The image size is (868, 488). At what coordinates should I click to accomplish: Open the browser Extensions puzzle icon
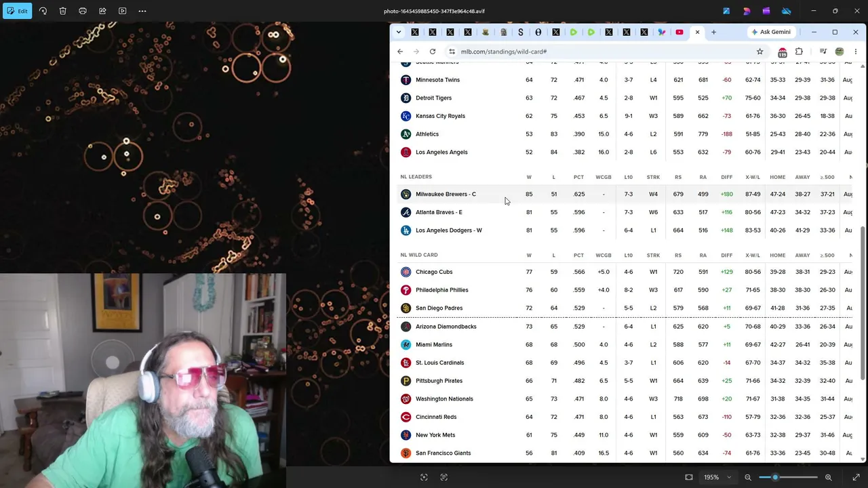pyautogui.click(x=799, y=52)
